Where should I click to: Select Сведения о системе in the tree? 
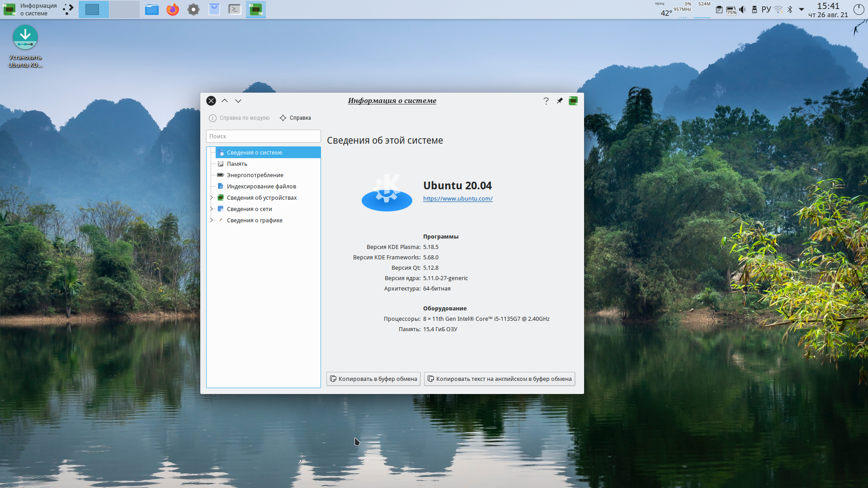pos(268,153)
